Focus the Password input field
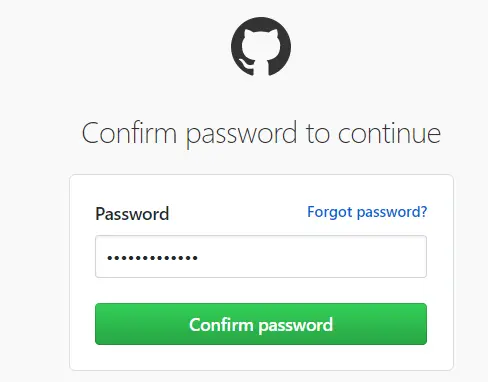 click(261, 256)
